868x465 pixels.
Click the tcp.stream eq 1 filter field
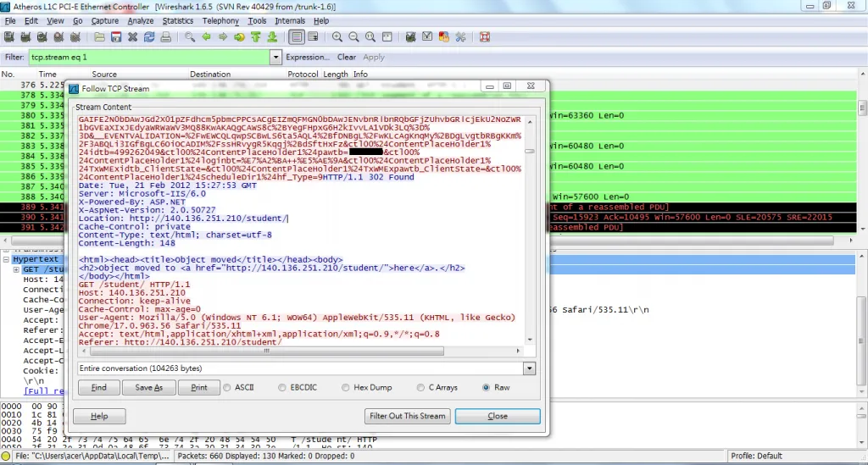149,57
